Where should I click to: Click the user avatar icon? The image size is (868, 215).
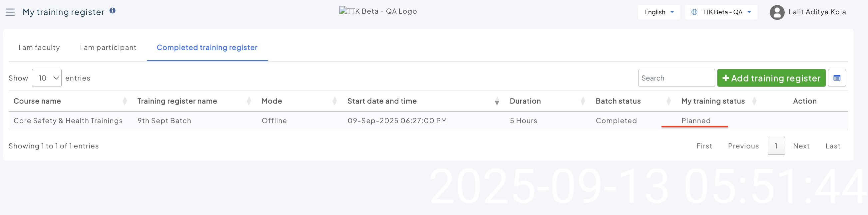(x=777, y=12)
